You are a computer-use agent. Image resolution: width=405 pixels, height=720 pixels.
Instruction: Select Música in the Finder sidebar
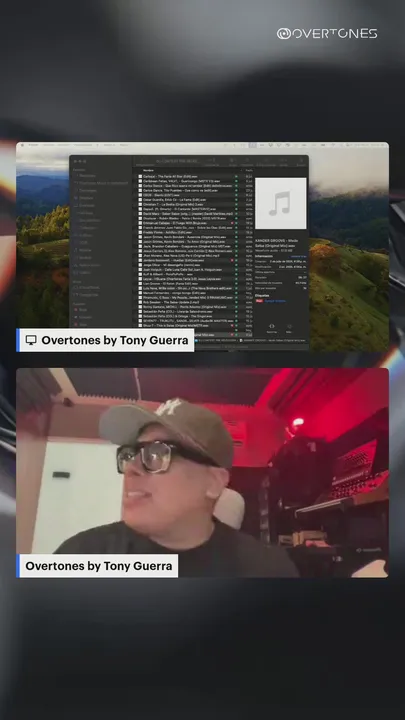coord(85,250)
